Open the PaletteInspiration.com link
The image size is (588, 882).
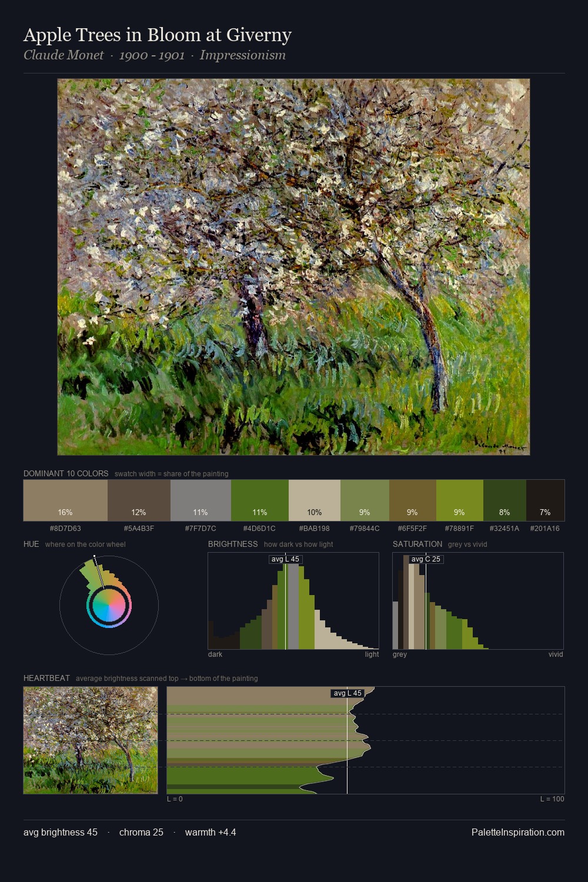pos(518,832)
